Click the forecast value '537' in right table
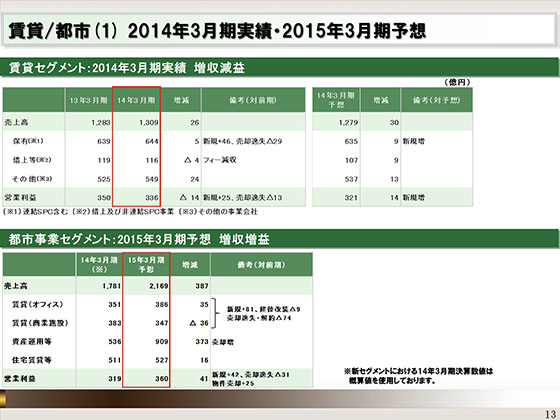The width and height of the screenshot is (560, 420). tap(351, 179)
